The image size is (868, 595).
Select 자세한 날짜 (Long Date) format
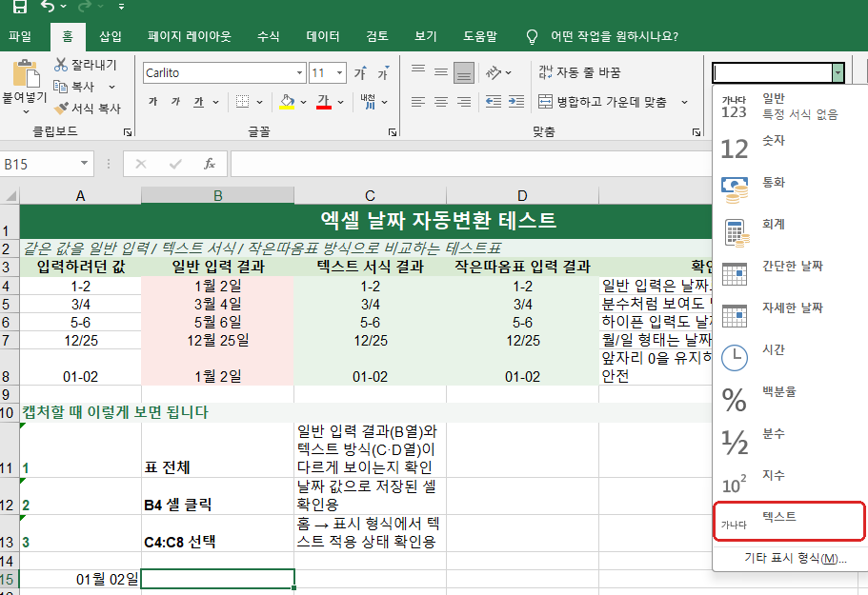coord(789,315)
